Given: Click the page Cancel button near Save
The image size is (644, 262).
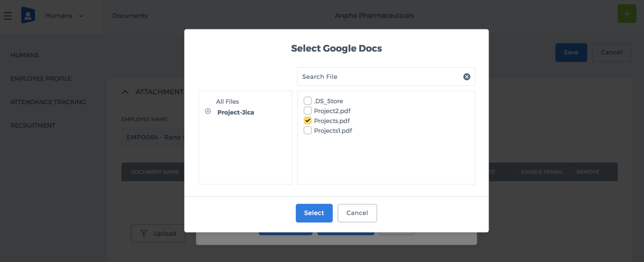Looking at the screenshot, I should click(x=612, y=52).
